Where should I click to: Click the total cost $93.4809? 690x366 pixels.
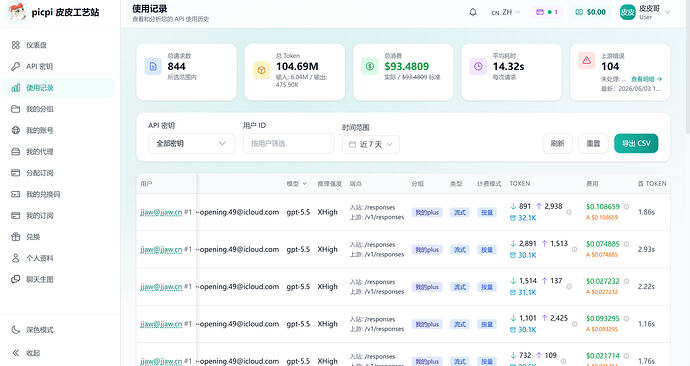pyautogui.click(x=406, y=66)
